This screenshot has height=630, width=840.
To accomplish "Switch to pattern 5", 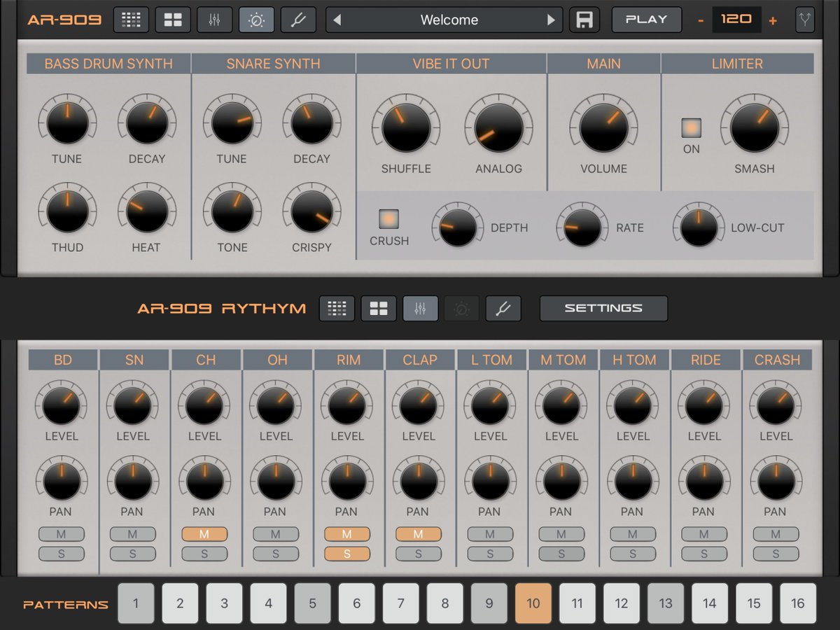I will pyautogui.click(x=312, y=603).
